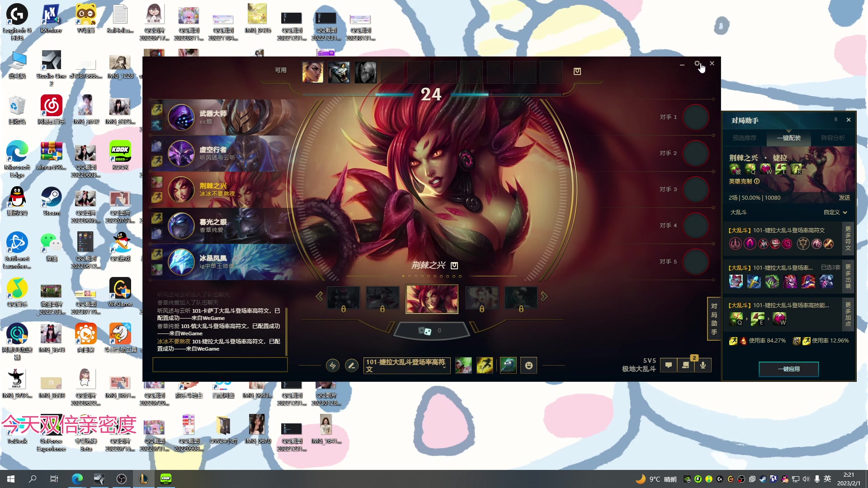Click first keystone rune icon
The image size is (868, 488).
point(736,244)
